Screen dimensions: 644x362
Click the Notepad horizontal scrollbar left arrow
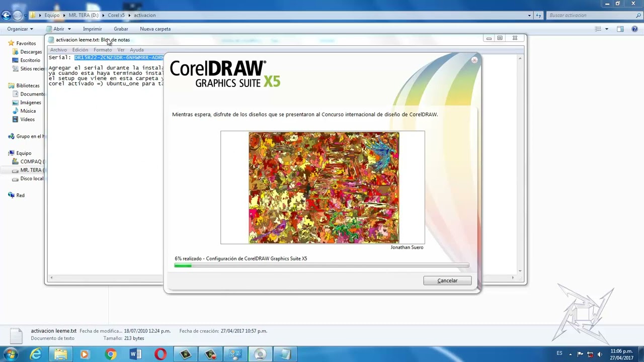51,278
